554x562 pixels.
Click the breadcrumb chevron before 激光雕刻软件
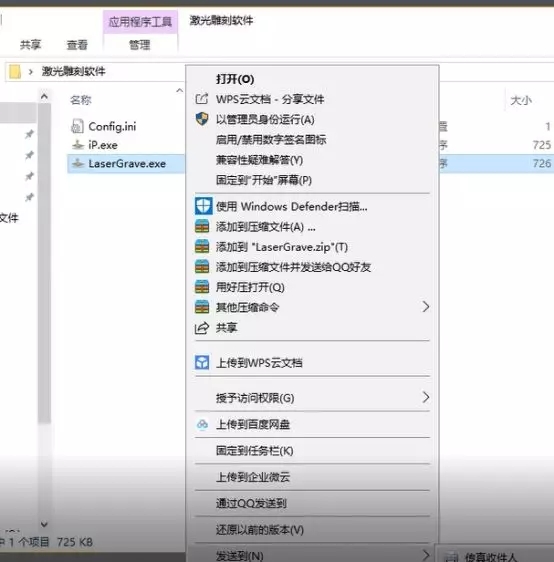tap(31, 72)
